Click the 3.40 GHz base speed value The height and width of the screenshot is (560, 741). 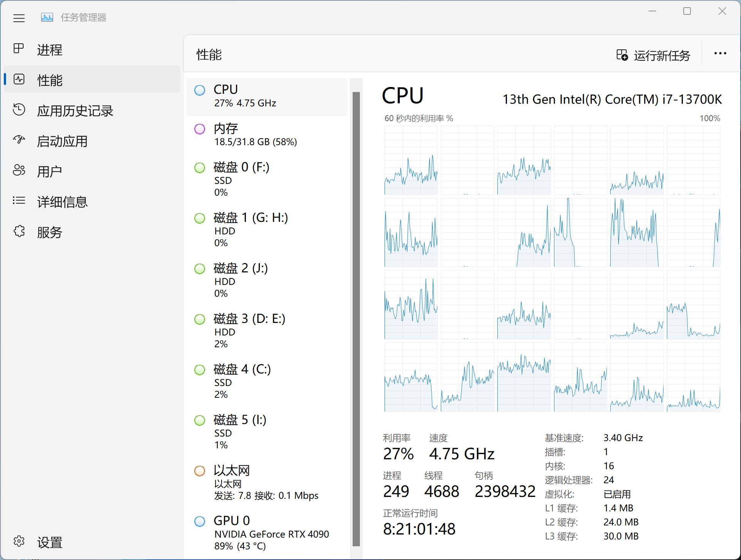tap(623, 438)
